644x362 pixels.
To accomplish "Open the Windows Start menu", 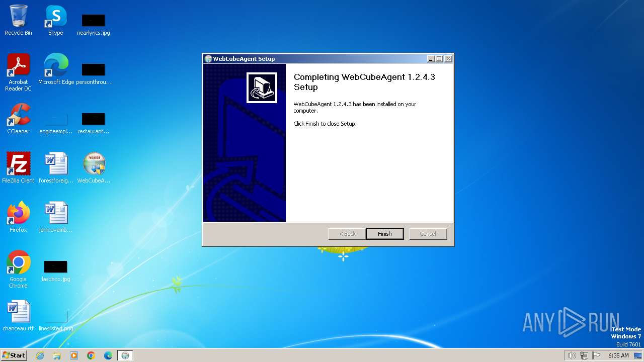I will 14,355.
